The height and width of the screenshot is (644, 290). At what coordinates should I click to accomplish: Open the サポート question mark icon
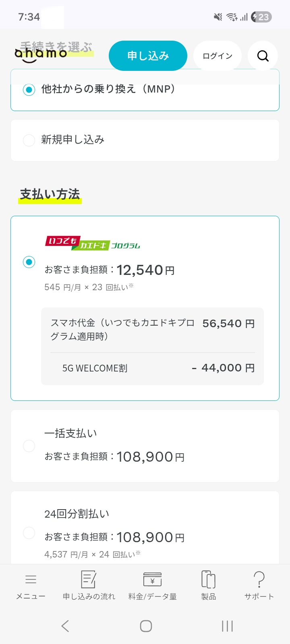(x=259, y=580)
